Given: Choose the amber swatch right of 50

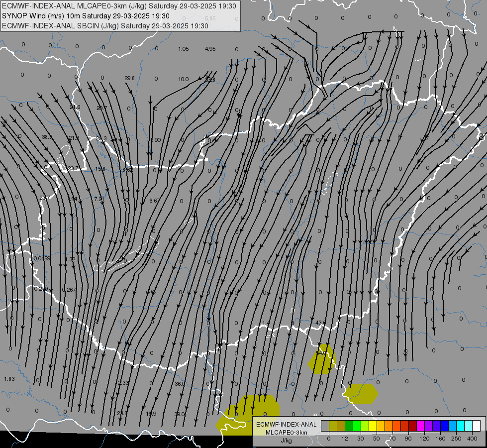Looking at the screenshot, I should [x=381, y=426].
